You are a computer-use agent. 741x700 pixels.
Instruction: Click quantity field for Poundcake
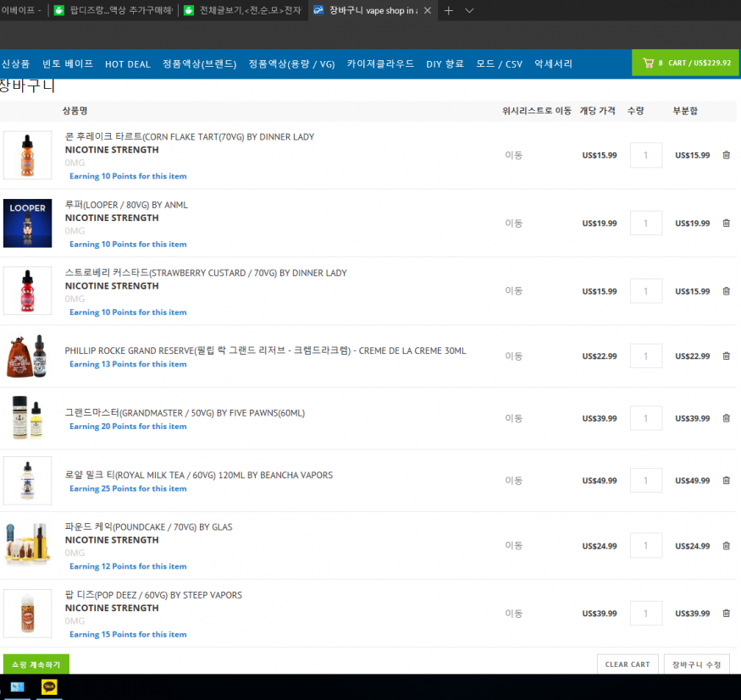[x=646, y=546]
